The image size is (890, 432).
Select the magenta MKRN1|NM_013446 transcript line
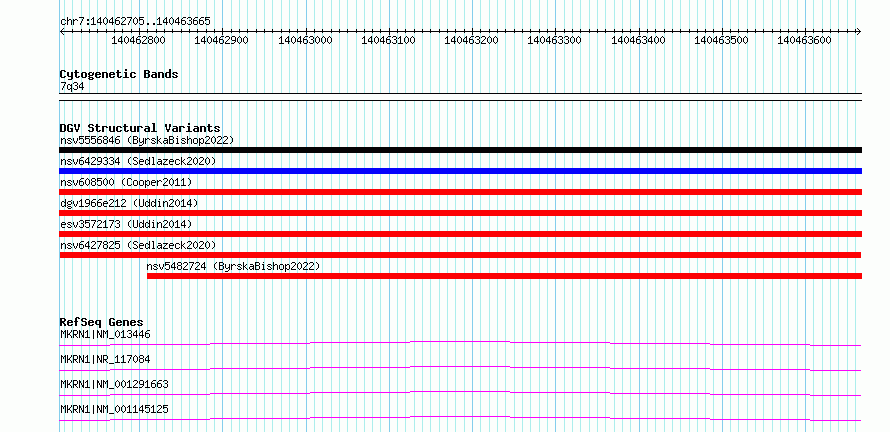click(460, 343)
